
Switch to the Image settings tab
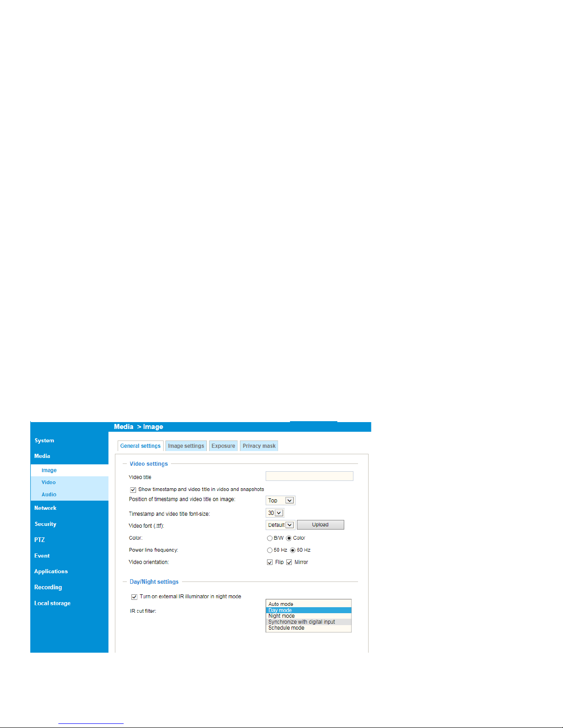click(186, 446)
